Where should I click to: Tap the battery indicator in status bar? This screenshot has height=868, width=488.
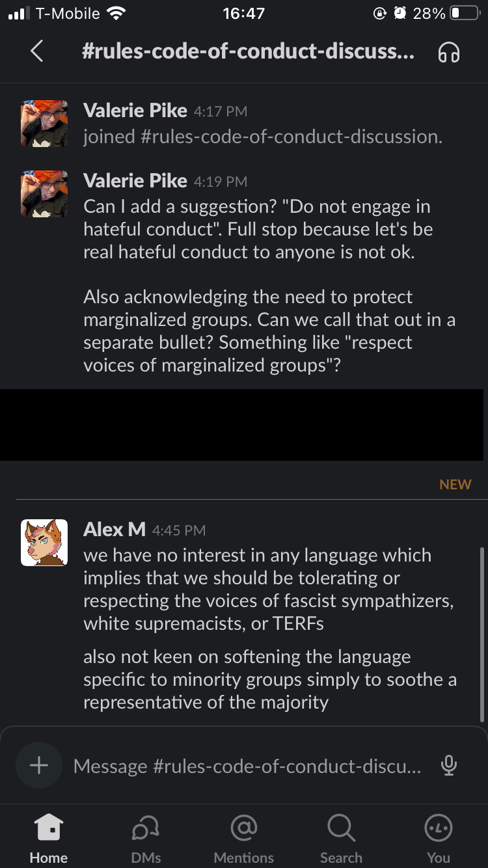click(463, 13)
